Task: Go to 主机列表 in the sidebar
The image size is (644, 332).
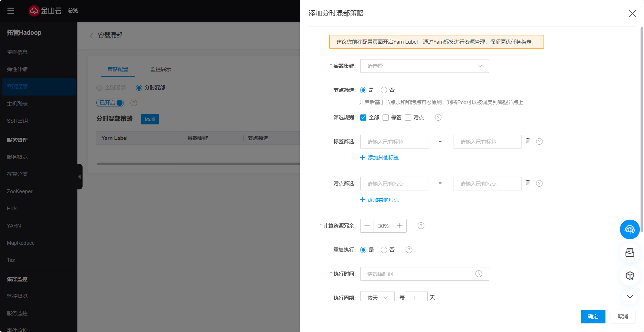Action: coord(17,104)
